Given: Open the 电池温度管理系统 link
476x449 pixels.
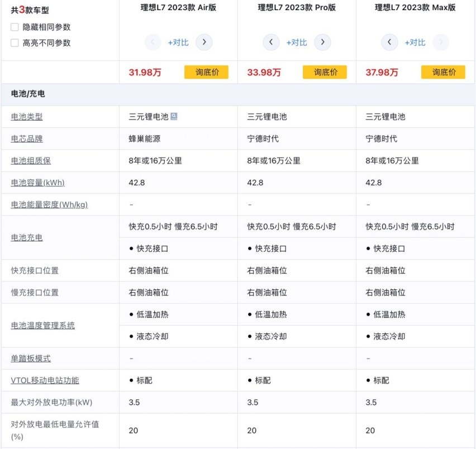Looking at the screenshot, I should 43,326.
